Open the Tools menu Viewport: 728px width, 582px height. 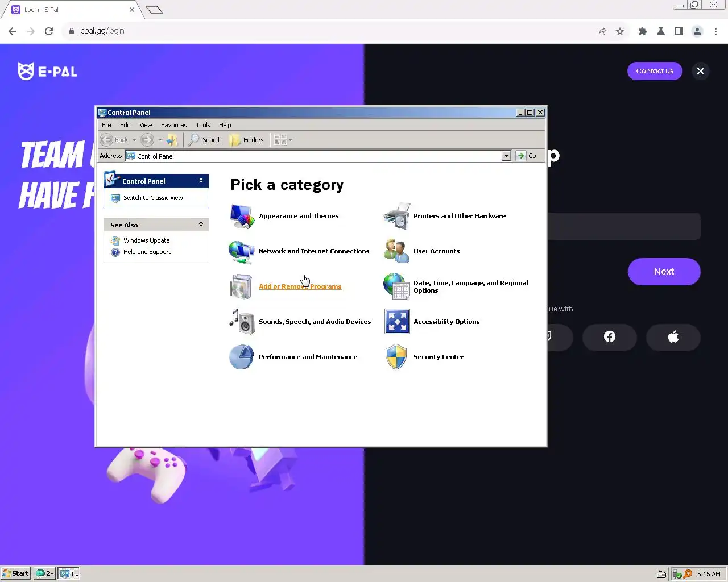point(202,125)
